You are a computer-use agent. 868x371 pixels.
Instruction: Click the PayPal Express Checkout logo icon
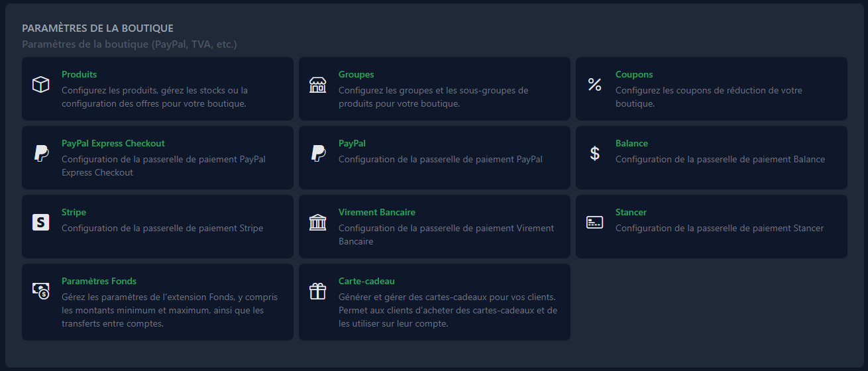[41, 154]
